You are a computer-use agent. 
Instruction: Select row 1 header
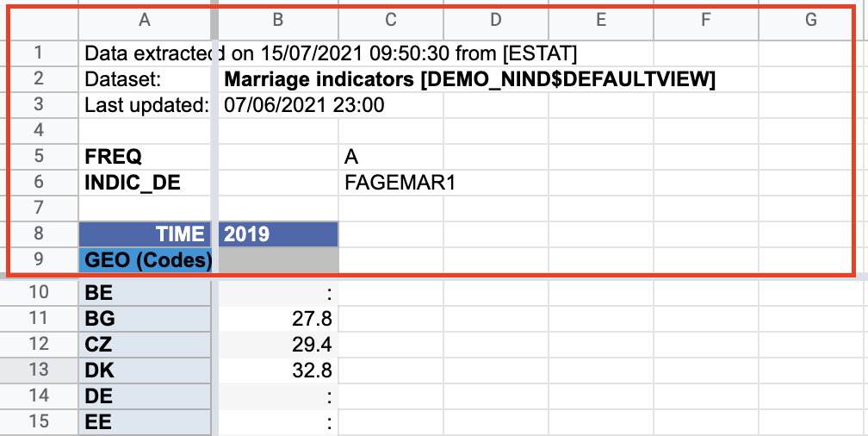tap(39, 53)
